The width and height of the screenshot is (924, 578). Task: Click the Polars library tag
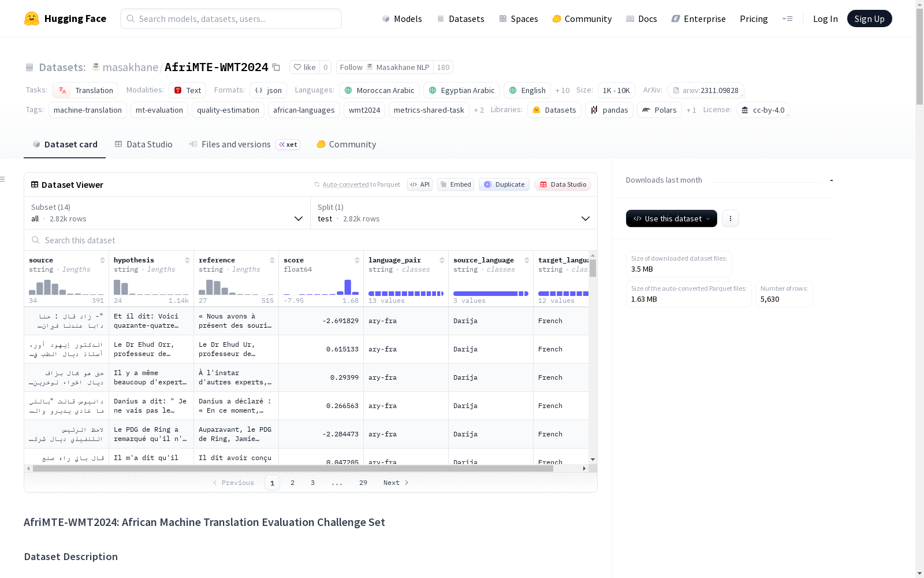coord(659,110)
